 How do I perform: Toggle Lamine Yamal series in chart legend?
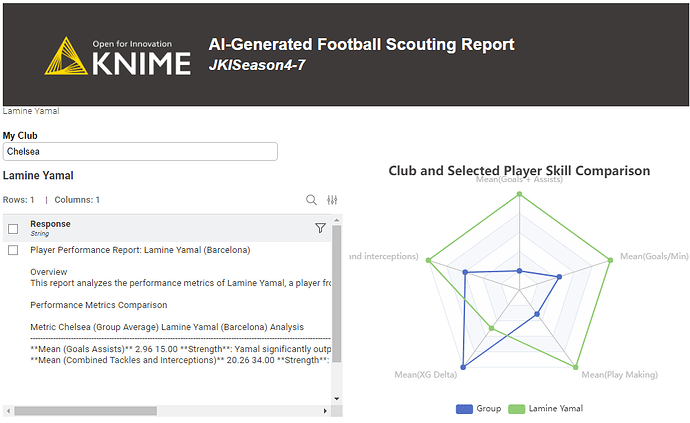pos(546,409)
